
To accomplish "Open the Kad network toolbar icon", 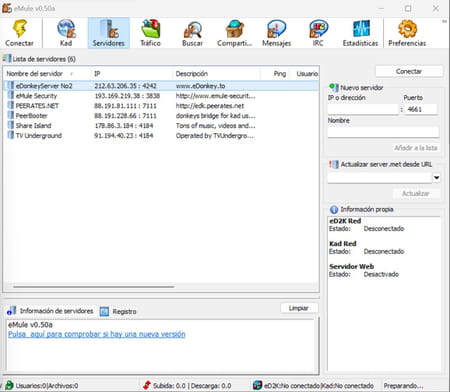I will tap(66, 28).
